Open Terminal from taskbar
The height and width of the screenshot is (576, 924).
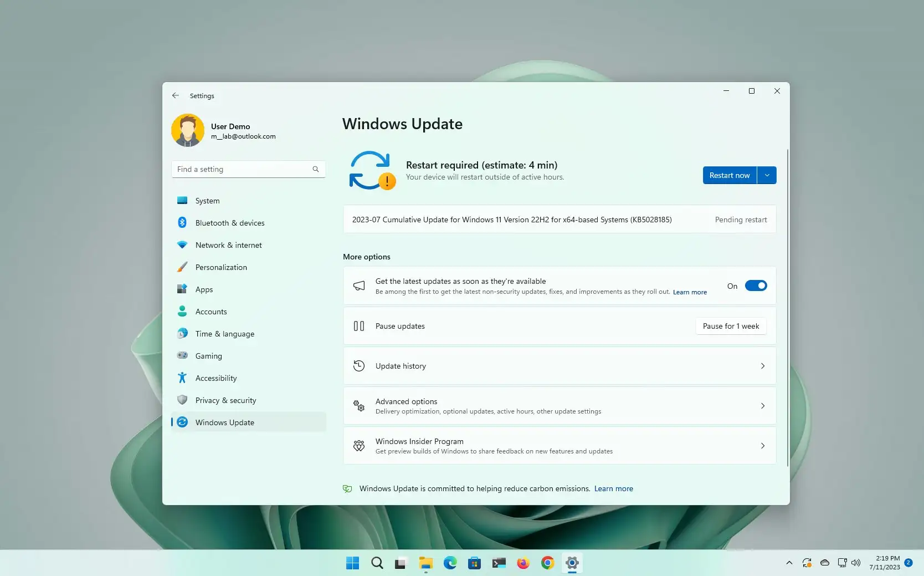[499, 563]
